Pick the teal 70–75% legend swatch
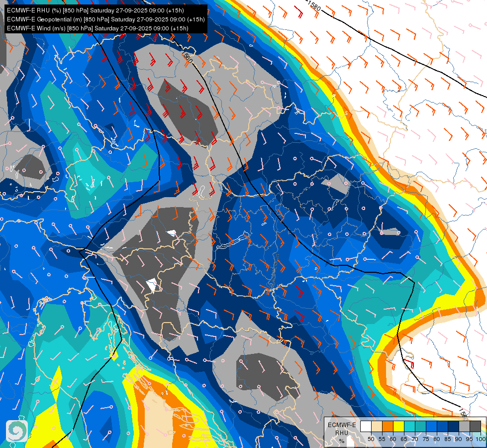Screen dimensions: 487x448 point(420,426)
